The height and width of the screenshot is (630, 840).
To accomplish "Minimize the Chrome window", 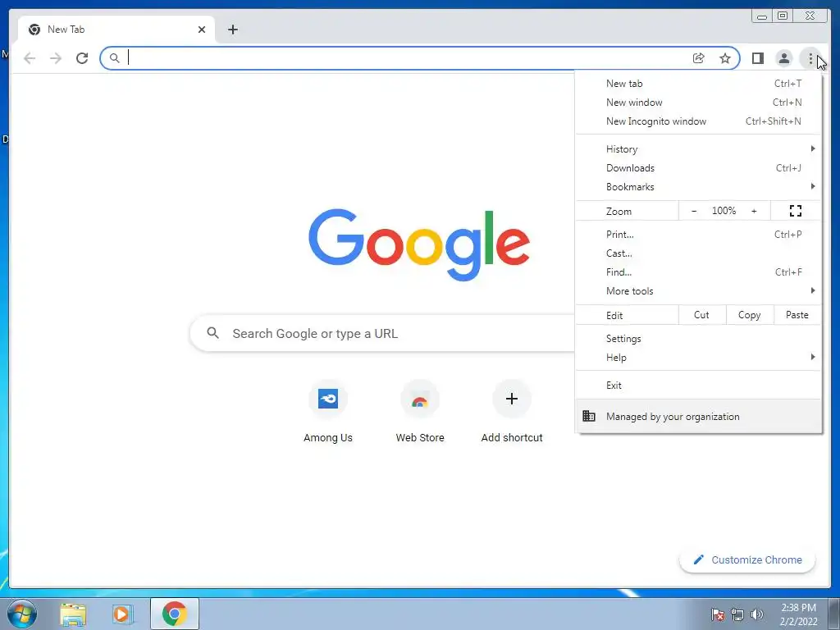I will coord(762,16).
